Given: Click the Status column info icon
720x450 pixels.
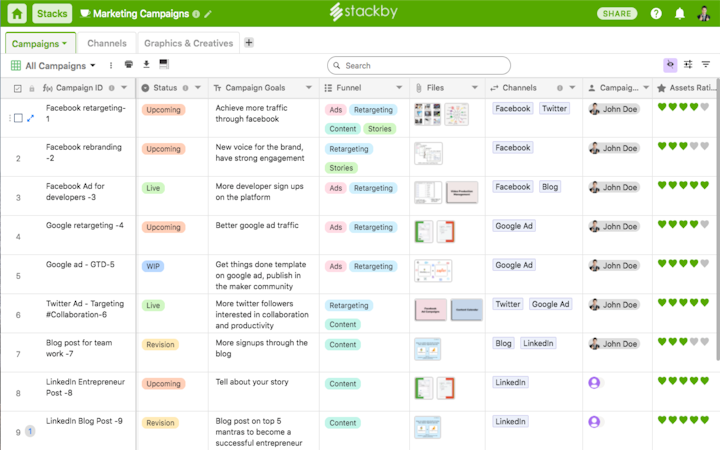Looking at the screenshot, I should point(186,88).
